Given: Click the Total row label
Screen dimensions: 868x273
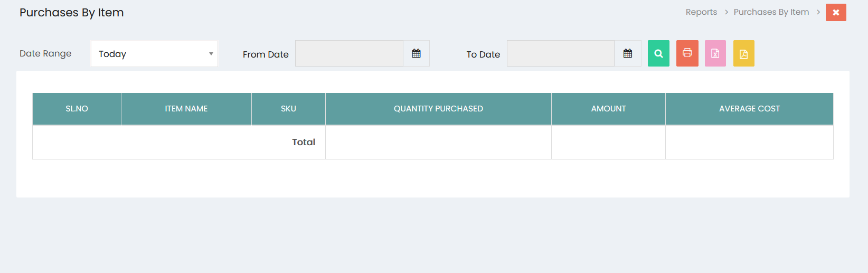Looking at the screenshot, I should coord(304,142).
